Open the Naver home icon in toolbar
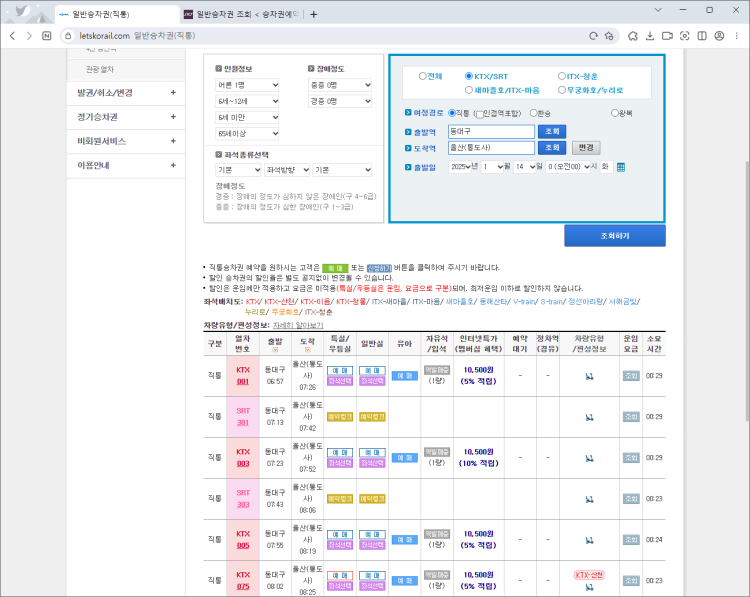 coord(46,36)
